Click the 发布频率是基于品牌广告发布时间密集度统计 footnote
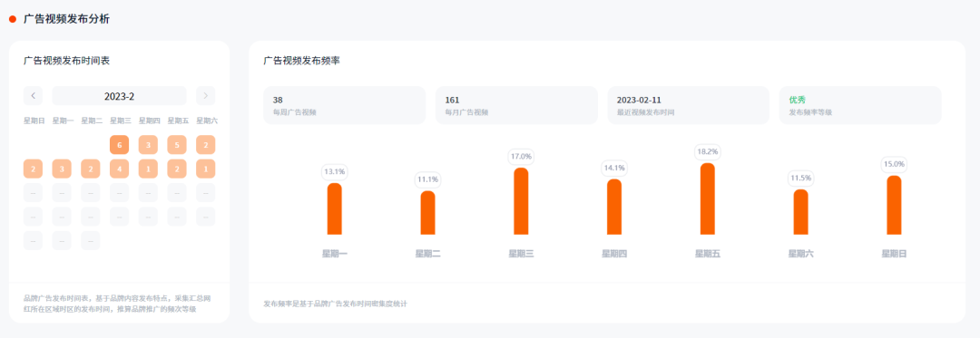 (336, 304)
